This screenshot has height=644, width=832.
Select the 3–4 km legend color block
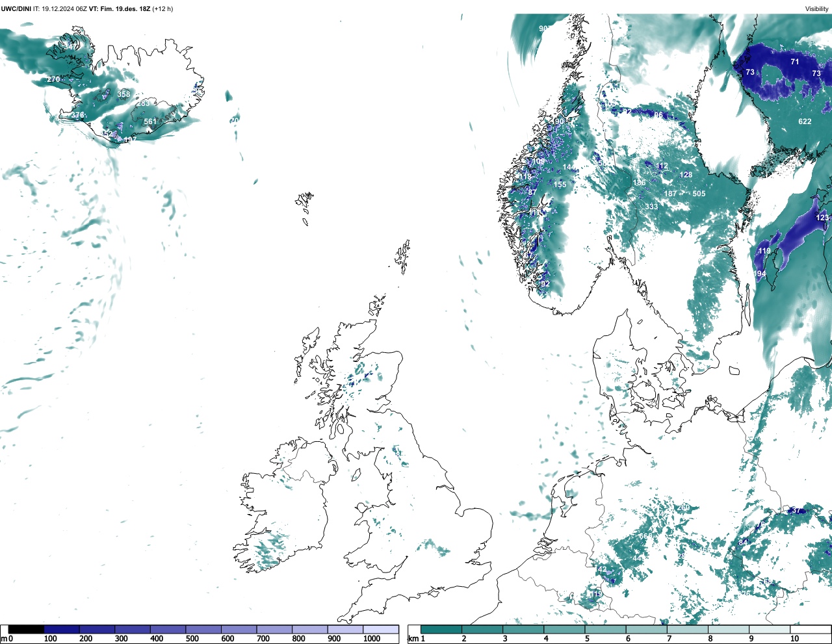click(523, 629)
